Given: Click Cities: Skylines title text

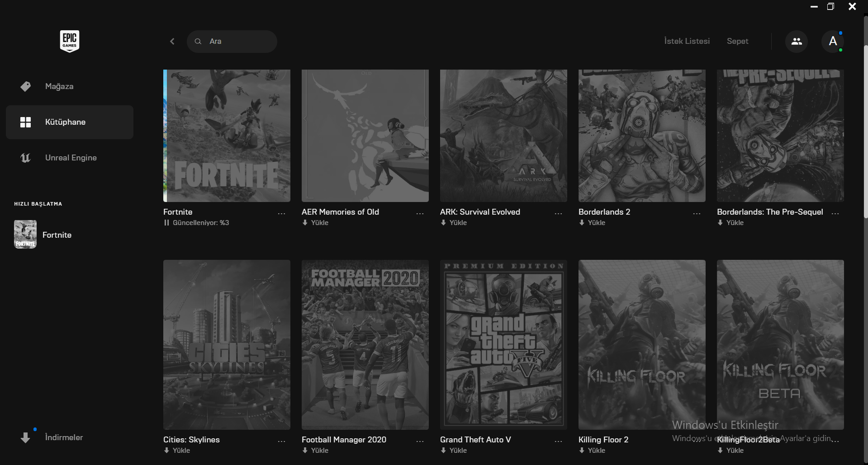Looking at the screenshot, I should [x=191, y=440].
